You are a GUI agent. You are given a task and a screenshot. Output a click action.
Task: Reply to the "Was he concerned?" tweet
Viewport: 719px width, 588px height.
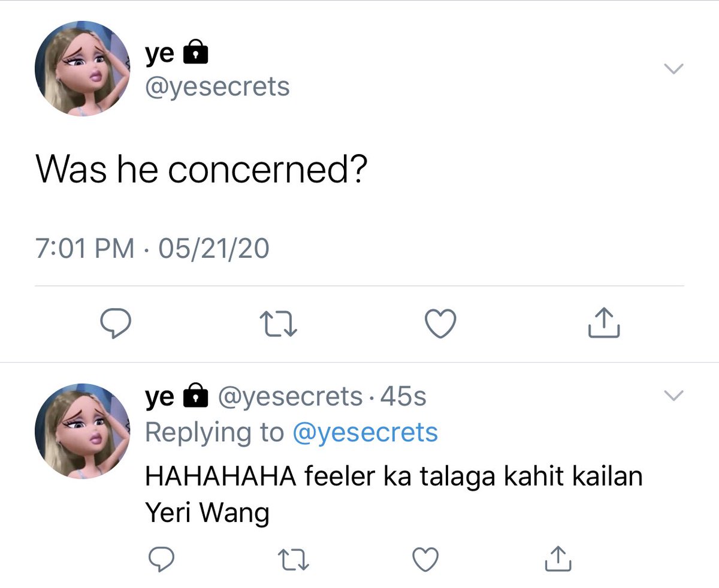coord(115,324)
